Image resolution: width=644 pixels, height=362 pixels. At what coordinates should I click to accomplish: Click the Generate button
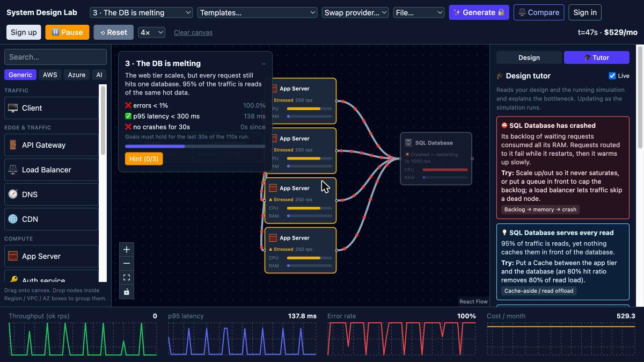click(x=479, y=12)
